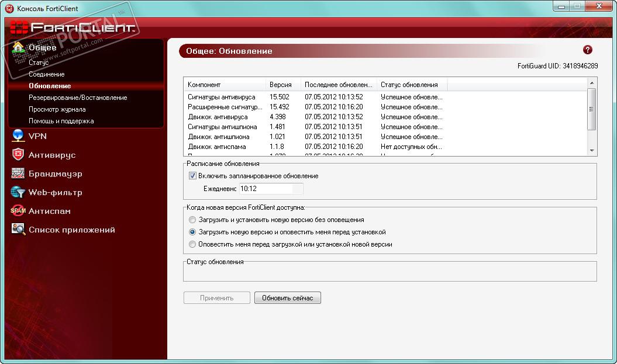Select the Движок антишпиона row
The height and width of the screenshot is (364, 617).
315,137
